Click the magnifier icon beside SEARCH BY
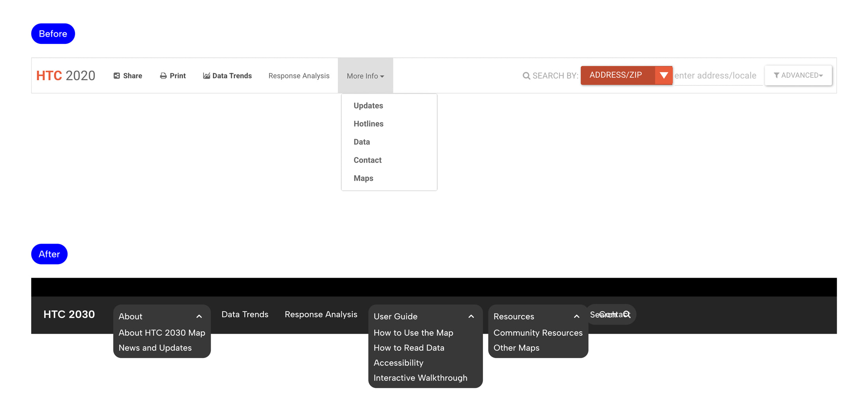Image resolution: width=868 pixels, height=417 pixels. 526,76
